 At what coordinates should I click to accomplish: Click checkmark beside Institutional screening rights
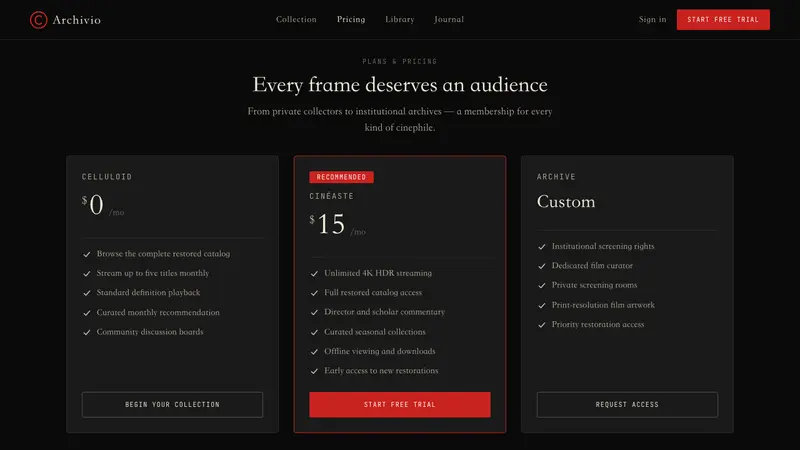point(542,246)
